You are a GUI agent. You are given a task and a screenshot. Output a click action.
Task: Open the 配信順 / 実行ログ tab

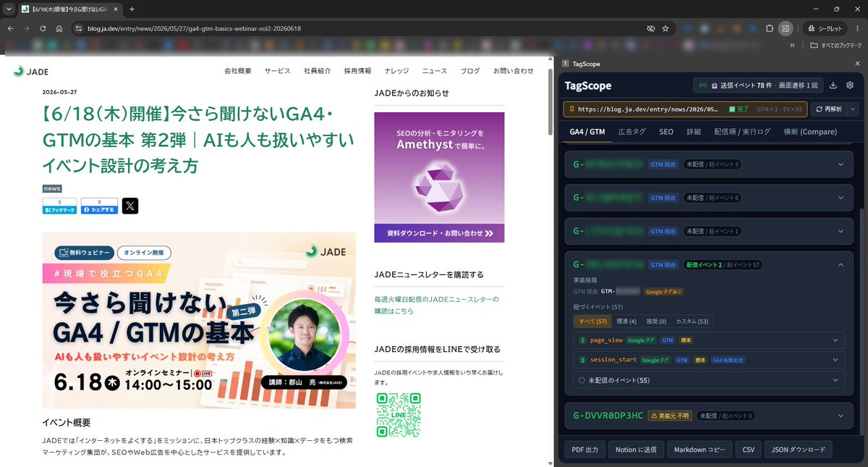click(742, 132)
